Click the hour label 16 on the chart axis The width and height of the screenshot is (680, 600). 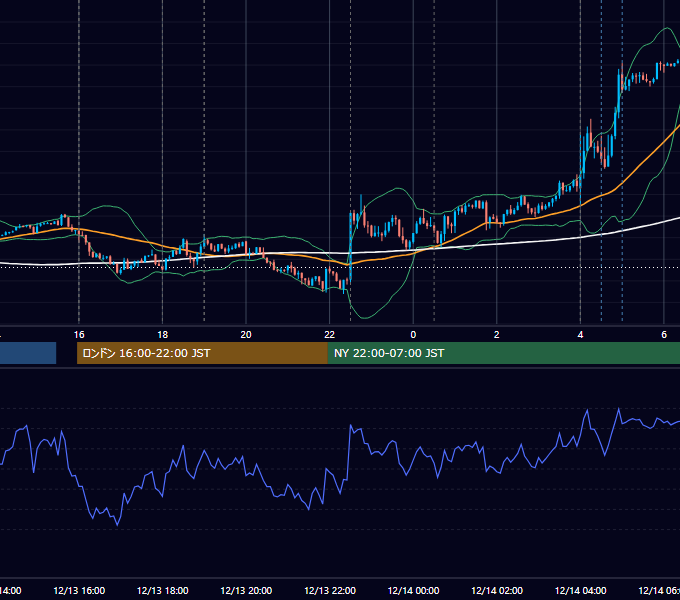pyautogui.click(x=79, y=335)
